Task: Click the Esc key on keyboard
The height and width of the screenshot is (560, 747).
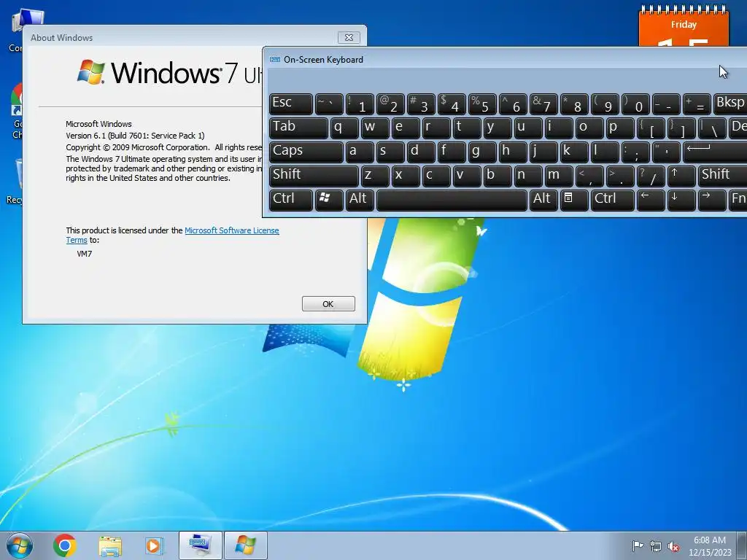Action: click(290, 104)
